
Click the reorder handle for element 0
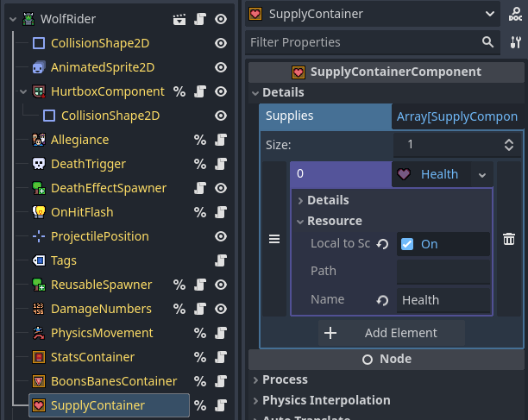[274, 239]
